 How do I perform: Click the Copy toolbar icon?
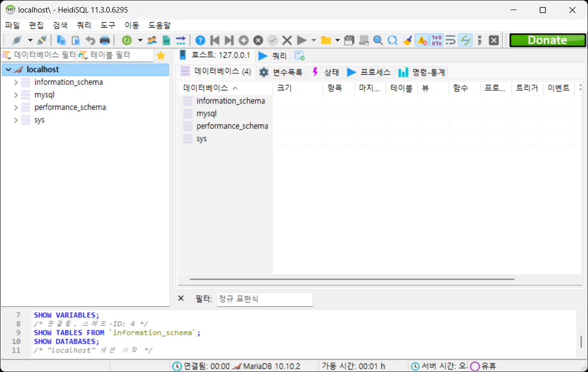click(x=61, y=40)
